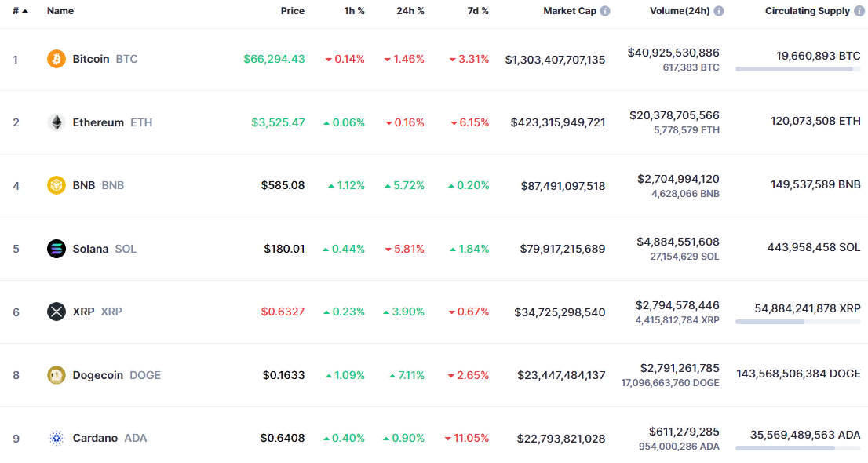Click Solana market cap $79,917,215,689
This screenshot has height=463, width=868.
coord(563,249)
